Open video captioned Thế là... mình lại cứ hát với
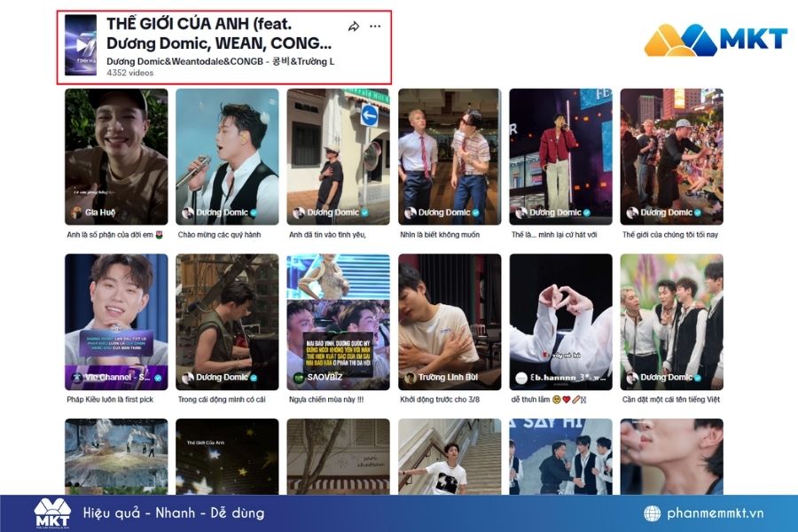798x532 pixels. (x=560, y=157)
